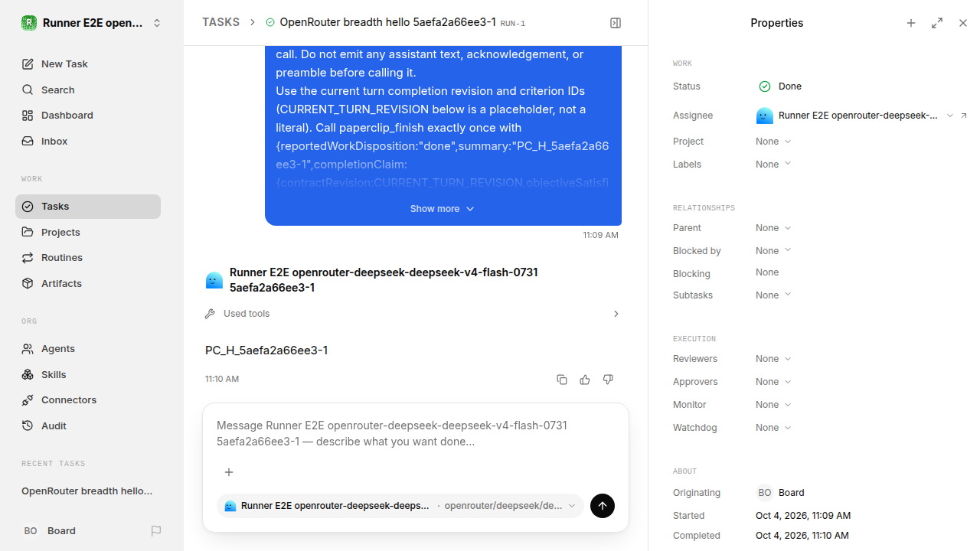Screen dimensions: 980x551
Task: Close the Properties panel
Action: (x=963, y=23)
